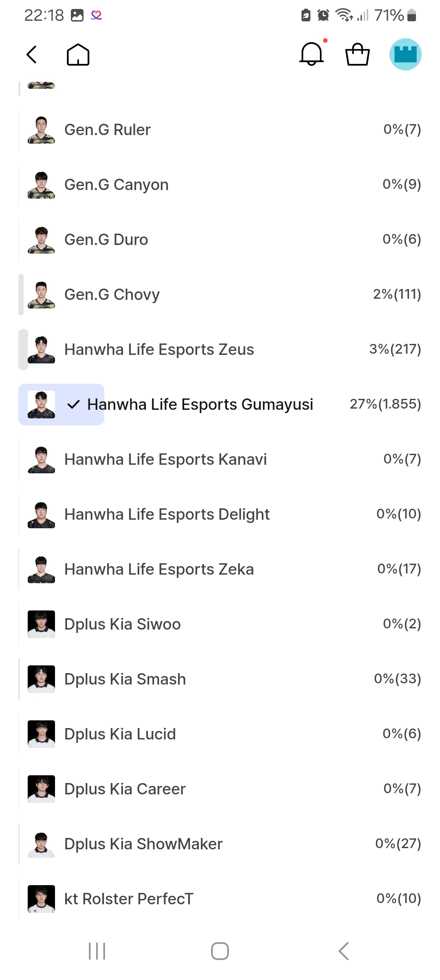The image size is (440, 980).
Task: Open the notification bell
Action: 312,54
